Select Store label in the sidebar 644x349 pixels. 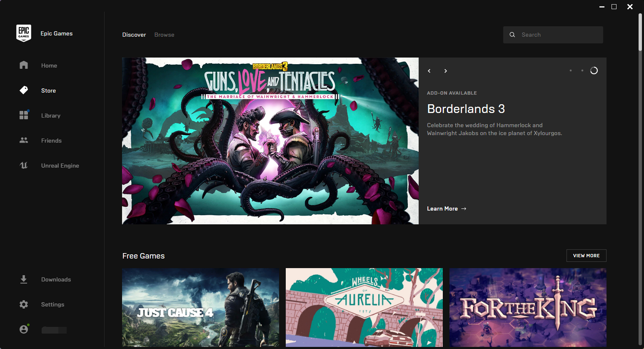(x=48, y=90)
